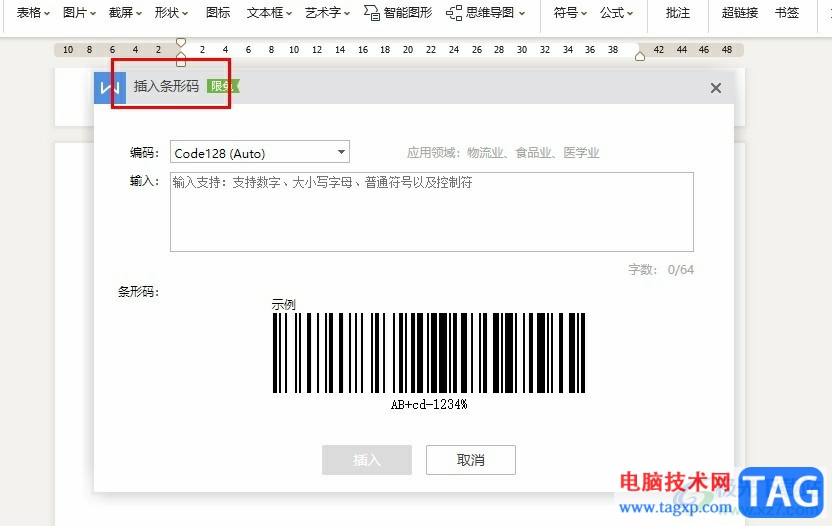Open the 文本框 text box dropdown
This screenshot has height=526, width=832.
click(269, 13)
